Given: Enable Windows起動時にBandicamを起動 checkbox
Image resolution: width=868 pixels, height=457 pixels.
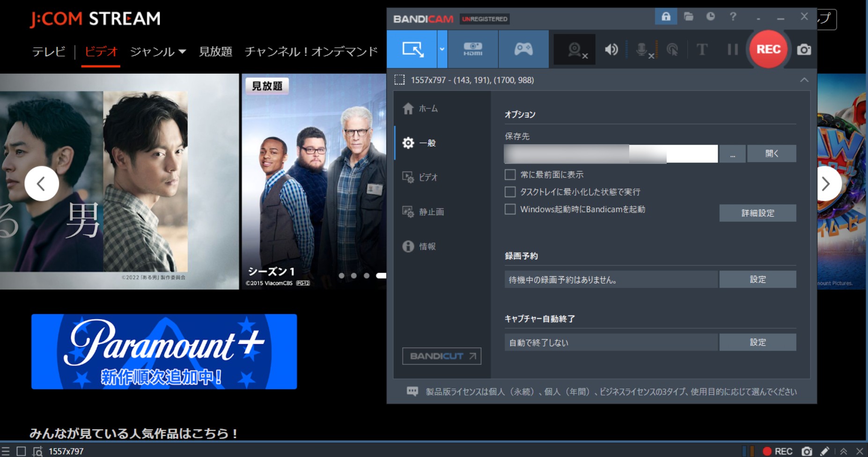Looking at the screenshot, I should [x=510, y=209].
